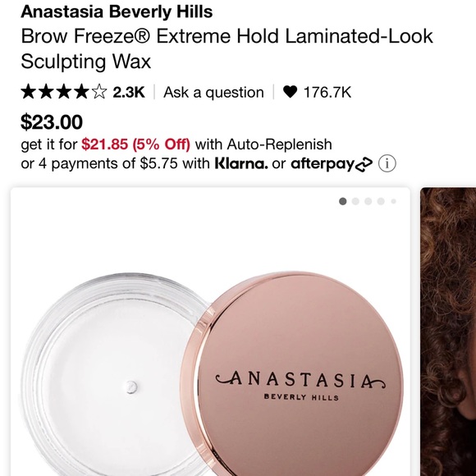476x476 pixels.
Task: Click the empty fifth rating star
Action: pos(99,92)
